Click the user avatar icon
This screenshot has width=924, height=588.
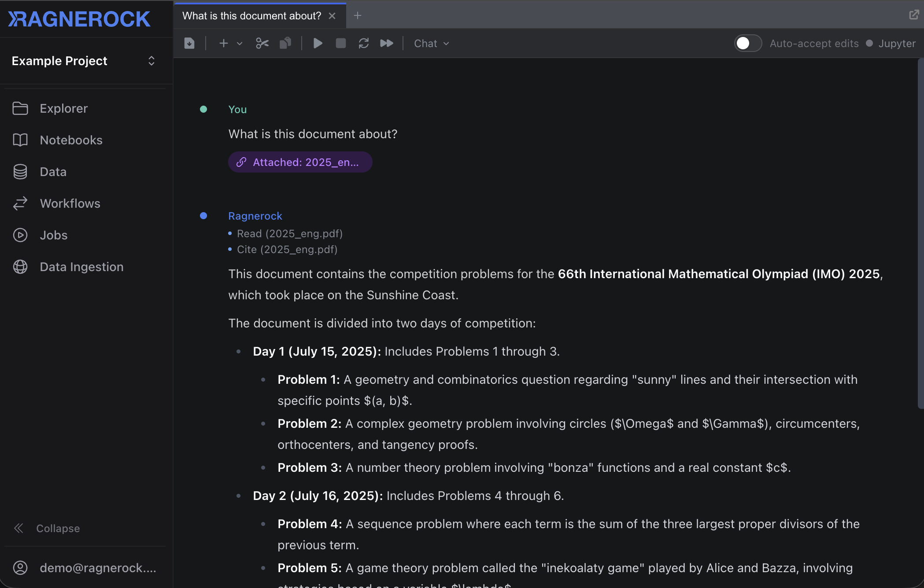pos(20,568)
